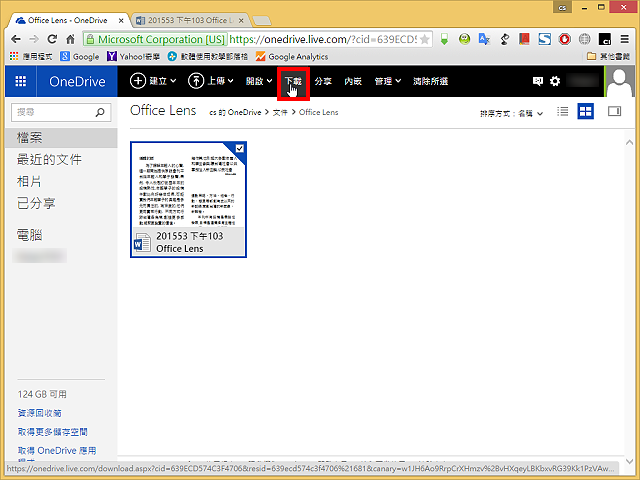Open the 建立 (create) dropdown menu

pos(153,81)
